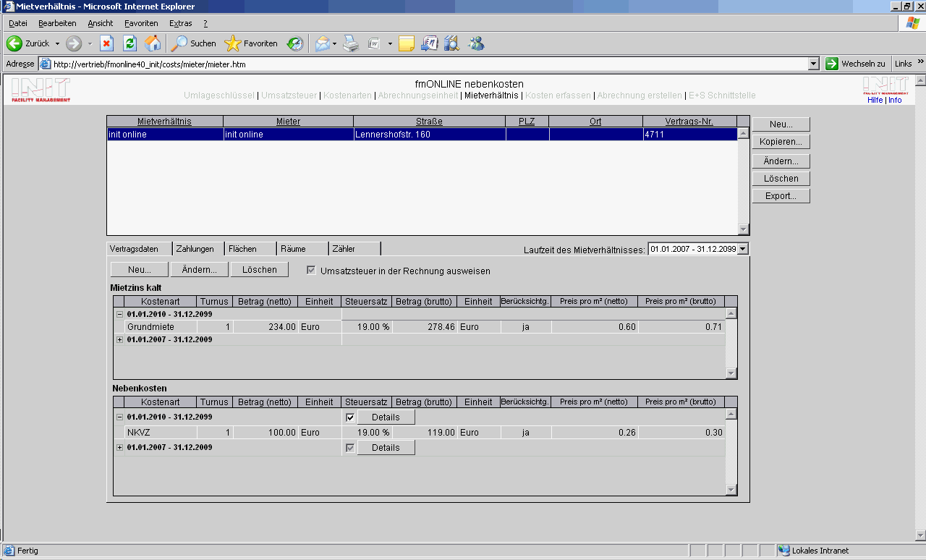Go to the home page icon
926x560 pixels.
[x=153, y=43]
